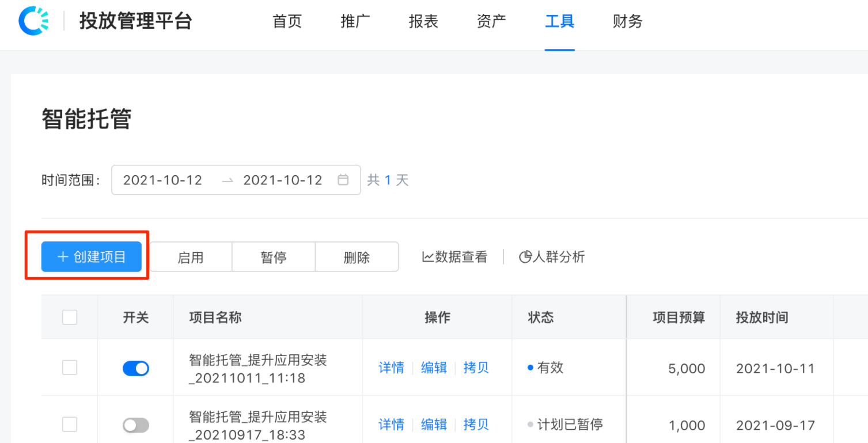Check the first project row checkbox
The width and height of the screenshot is (868, 443).
tap(69, 367)
